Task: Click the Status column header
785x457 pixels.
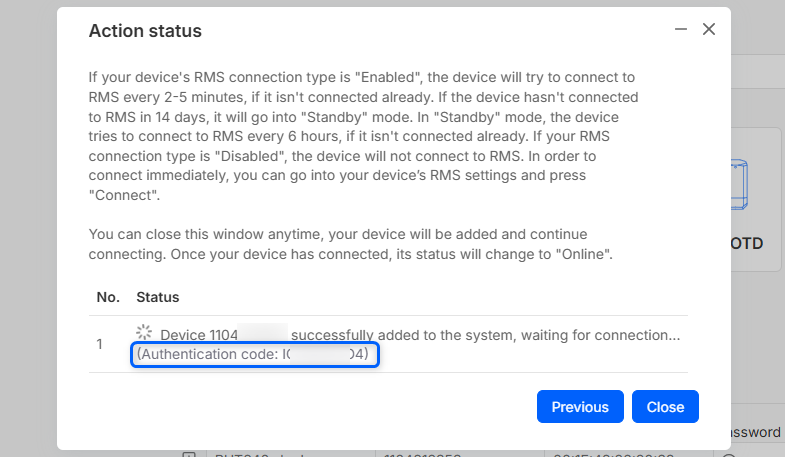Action: 157,298
